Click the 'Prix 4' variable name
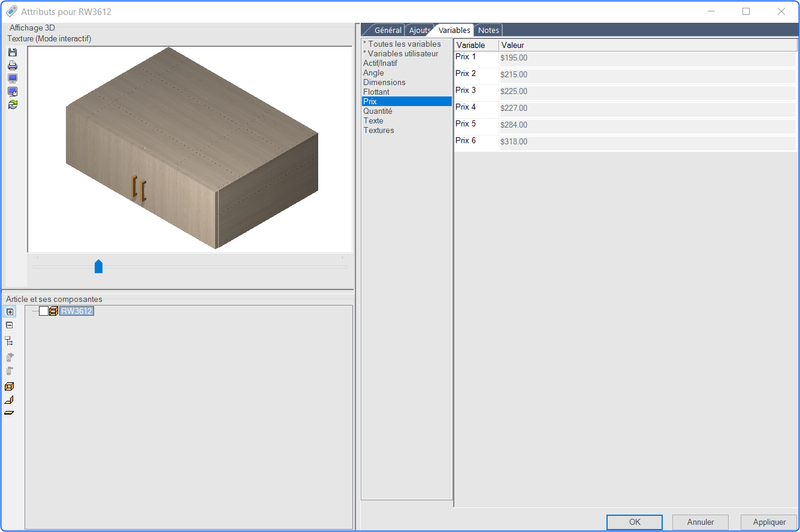Screen dimensions: 800x532 (466, 107)
